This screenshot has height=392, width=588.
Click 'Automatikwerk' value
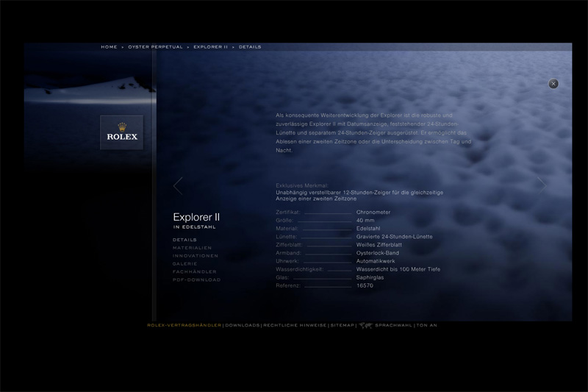(376, 261)
